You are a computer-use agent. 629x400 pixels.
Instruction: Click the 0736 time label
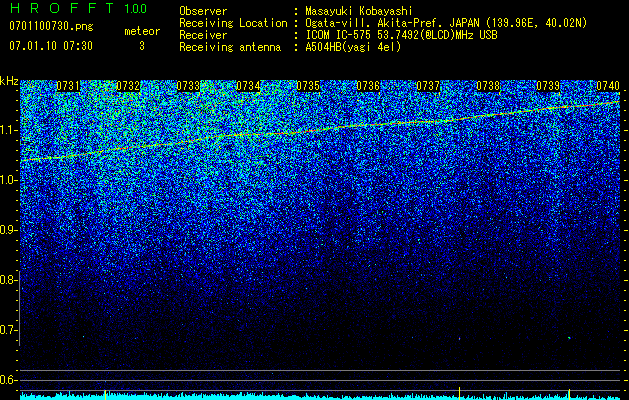pyautogui.click(x=368, y=86)
